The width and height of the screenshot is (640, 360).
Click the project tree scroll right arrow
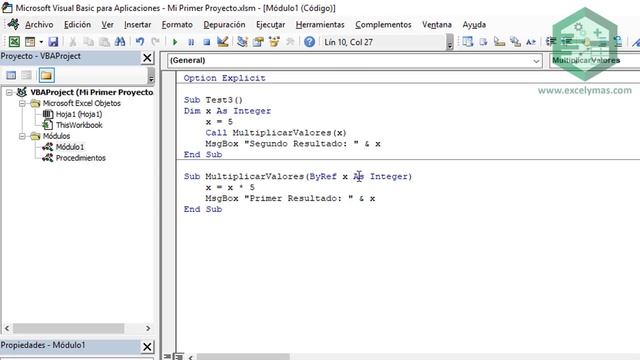[148, 328]
